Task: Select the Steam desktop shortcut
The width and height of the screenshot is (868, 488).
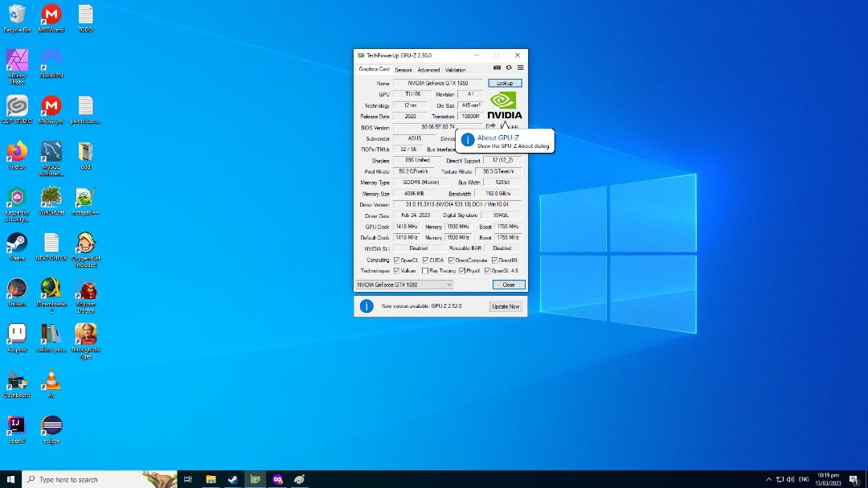Action: pyautogui.click(x=17, y=247)
